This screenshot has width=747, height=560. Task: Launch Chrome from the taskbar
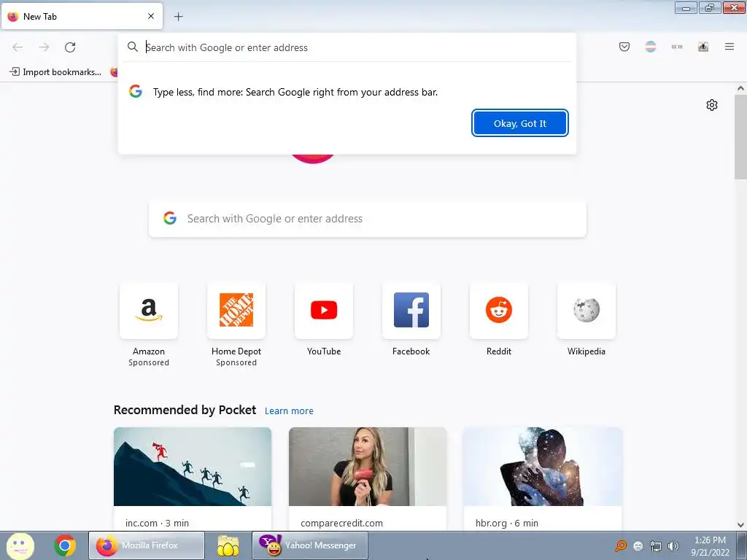(x=65, y=545)
